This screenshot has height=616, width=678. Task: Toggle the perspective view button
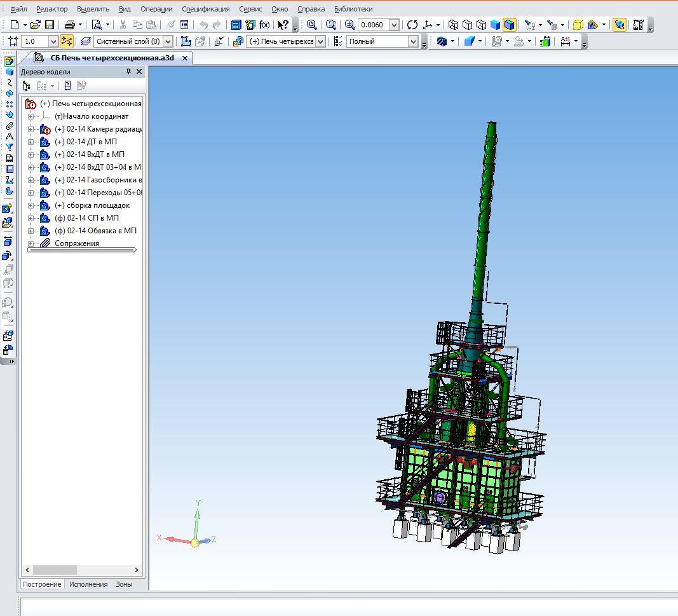click(x=578, y=25)
